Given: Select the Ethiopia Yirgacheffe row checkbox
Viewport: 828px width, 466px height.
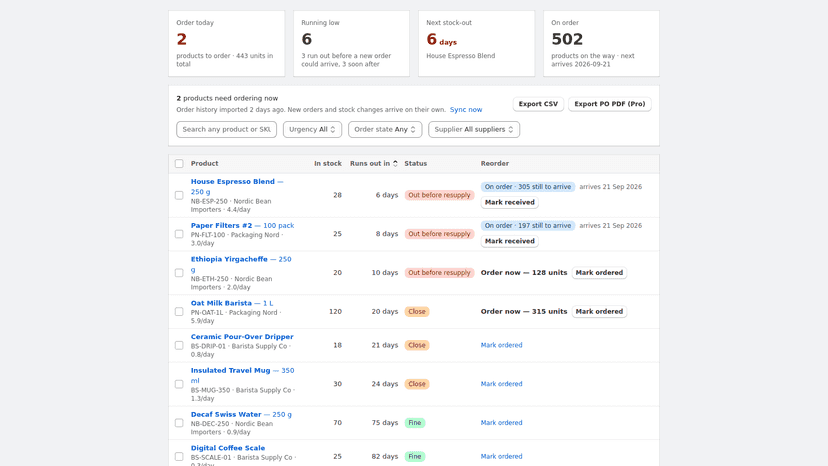Looking at the screenshot, I should (179, 273).
